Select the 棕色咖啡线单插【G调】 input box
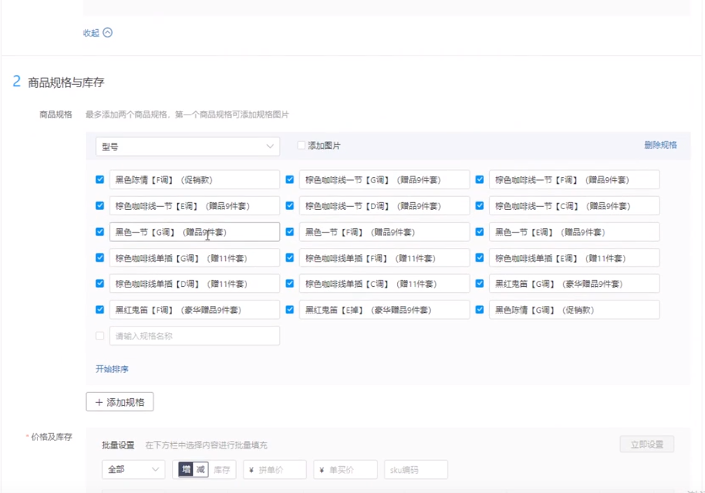 tap(194, 258)
